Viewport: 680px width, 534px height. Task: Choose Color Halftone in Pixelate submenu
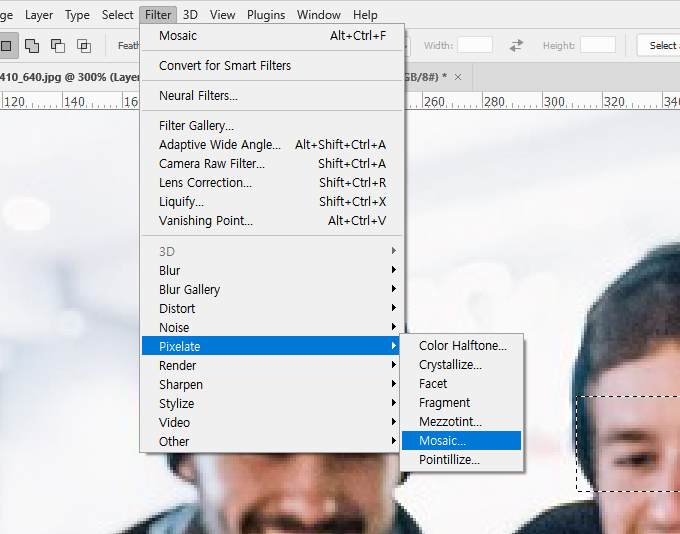(461, 346)
